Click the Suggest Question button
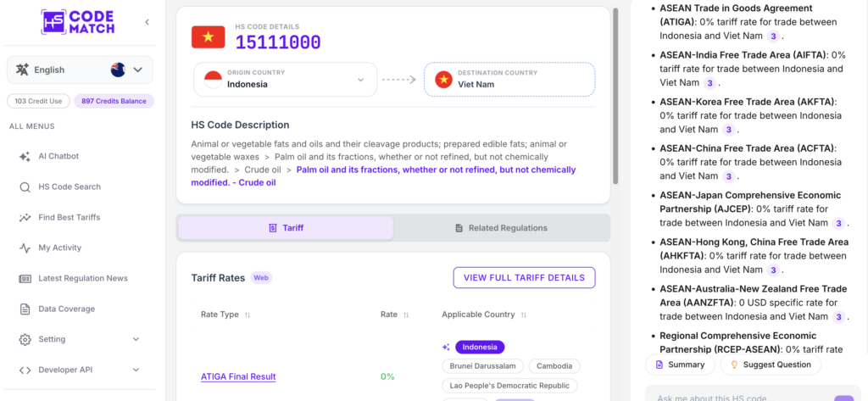Screen dimensions: 868x401 (x=771, y=365)
